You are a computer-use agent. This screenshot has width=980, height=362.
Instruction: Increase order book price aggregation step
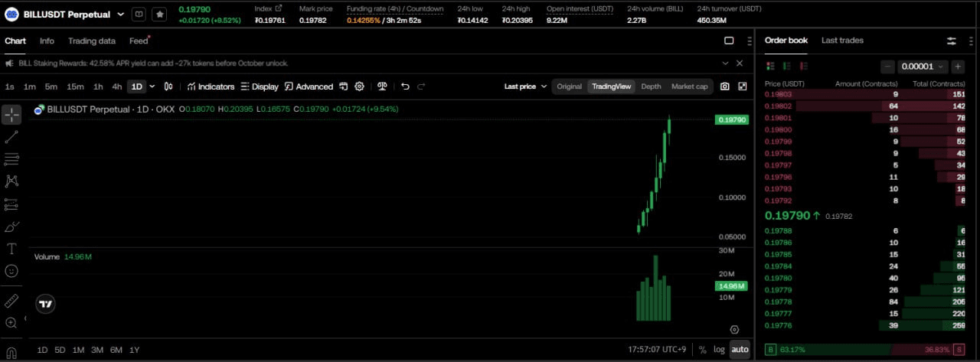pyautogui.click(x=958, y=67)
